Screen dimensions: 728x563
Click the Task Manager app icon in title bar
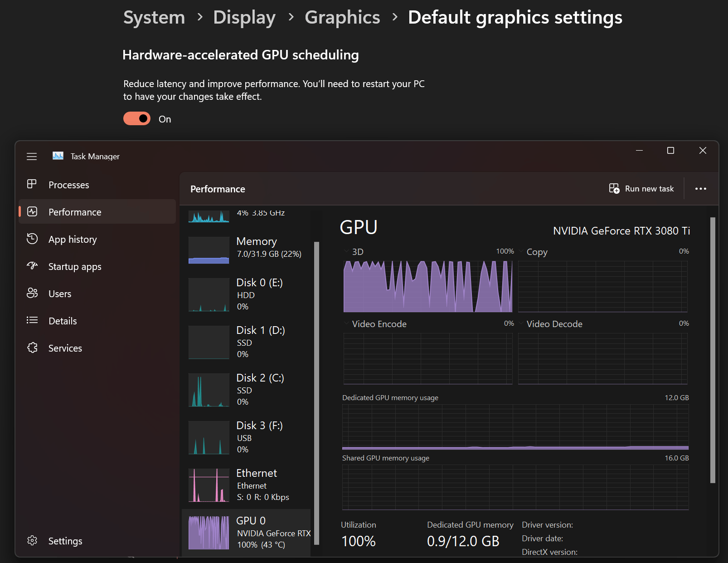[x=58, y=156]
